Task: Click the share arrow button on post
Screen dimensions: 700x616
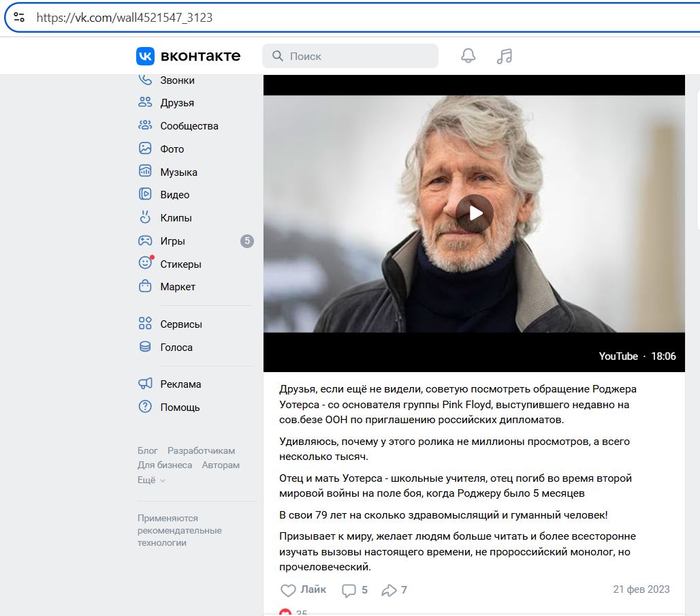Action: coord(394,590)
